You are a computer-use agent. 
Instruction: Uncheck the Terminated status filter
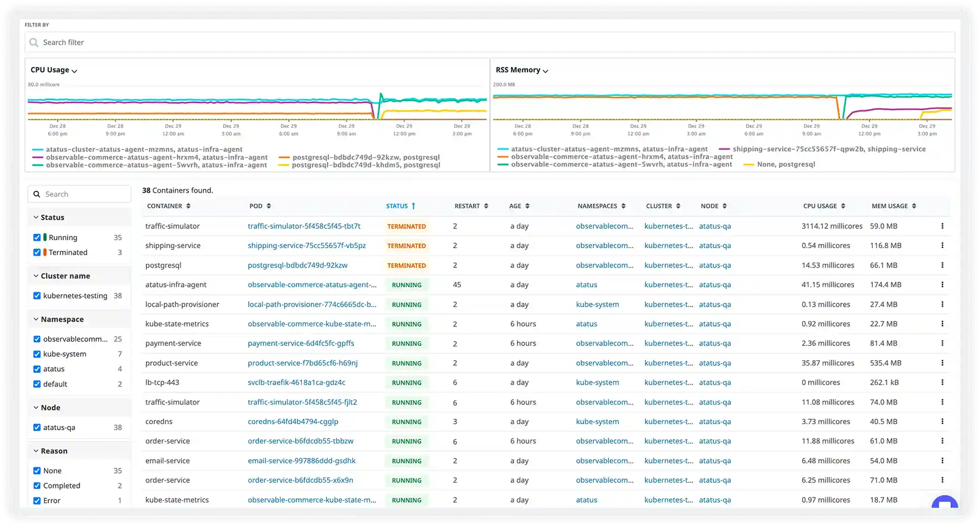click(37, 252)
